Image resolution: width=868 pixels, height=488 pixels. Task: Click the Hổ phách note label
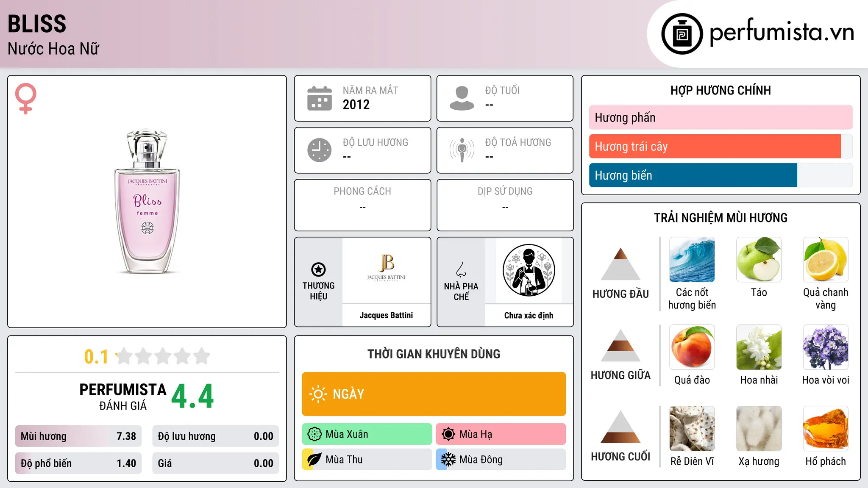click(x=826, y=461)
